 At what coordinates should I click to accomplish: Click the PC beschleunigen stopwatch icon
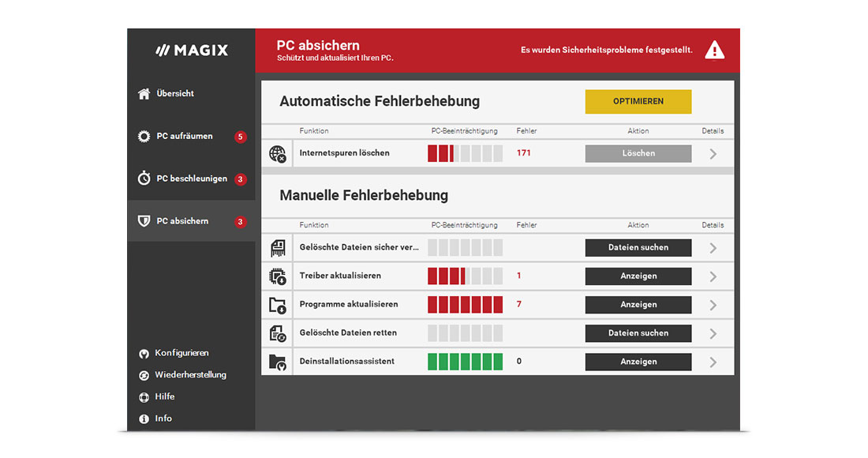144,178
